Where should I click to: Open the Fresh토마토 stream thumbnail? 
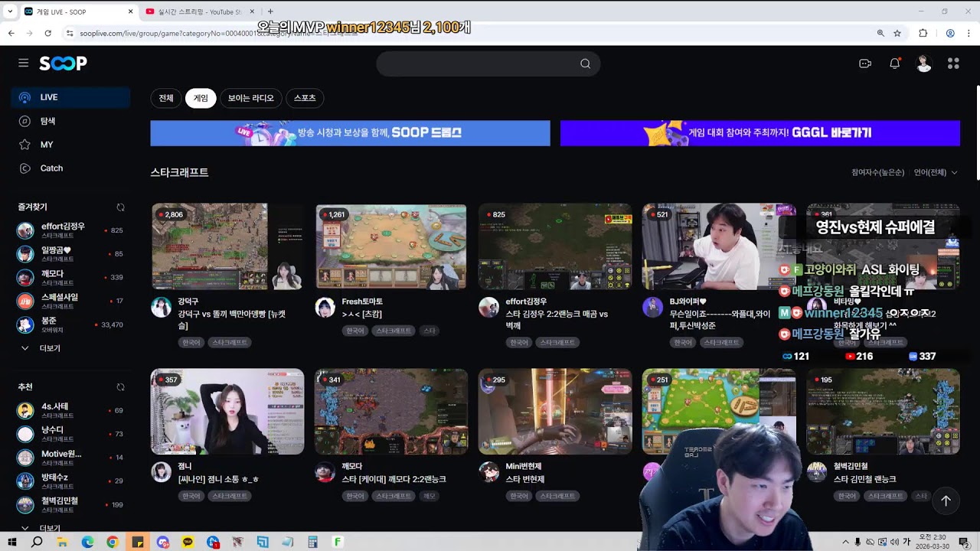point(391,246)
